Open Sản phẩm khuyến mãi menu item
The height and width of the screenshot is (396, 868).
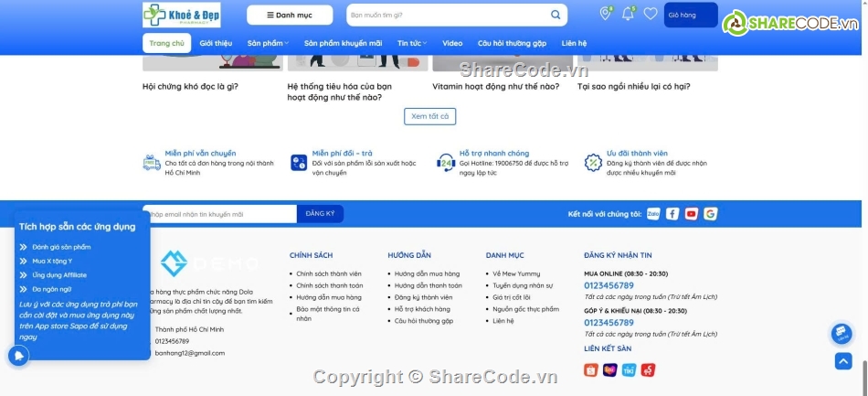click(343, 43)
